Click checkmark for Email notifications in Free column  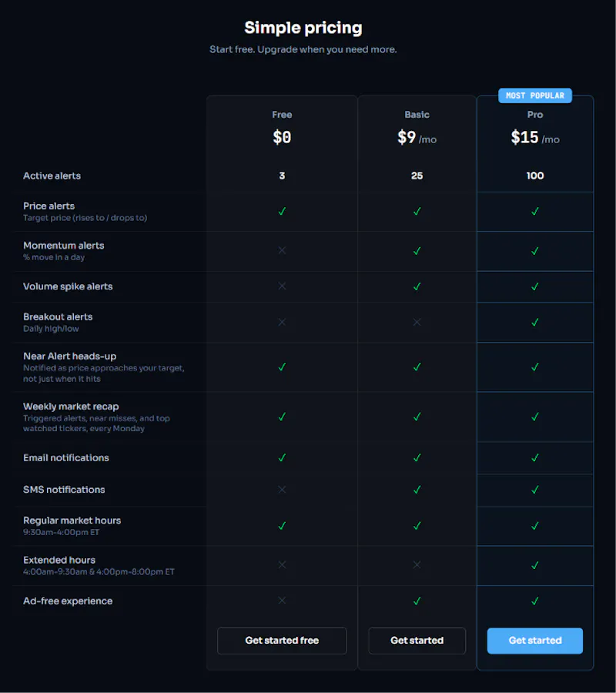282,457
